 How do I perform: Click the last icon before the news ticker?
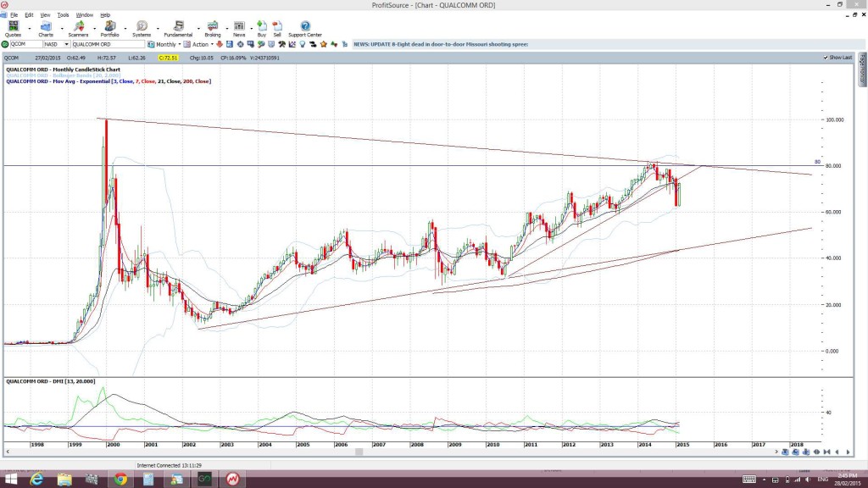(344, 44)
